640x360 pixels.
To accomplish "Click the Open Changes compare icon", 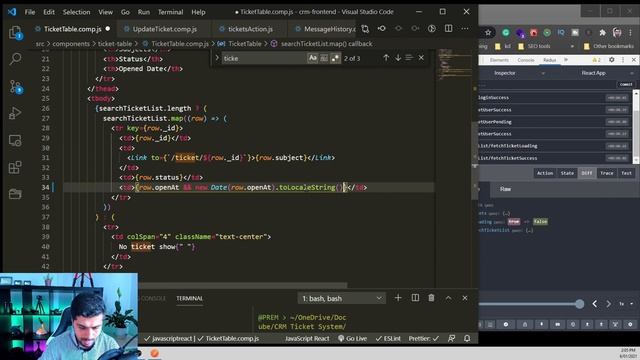I will pyautogui.click(x=365, y=29).
